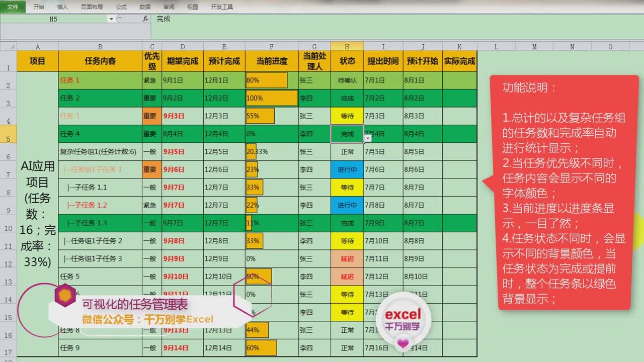Switch to the 插入 ribbon tab

click(x=62, y=7)
